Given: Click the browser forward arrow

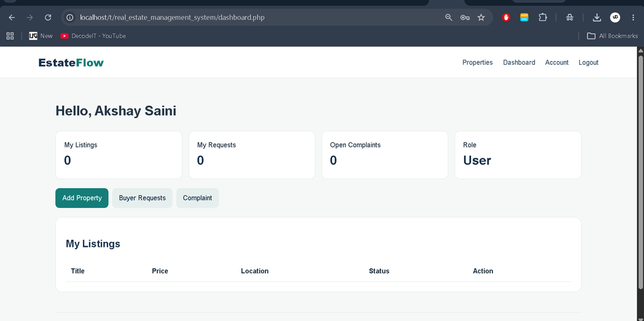Looking at the screenshot, I should point(30,17).
